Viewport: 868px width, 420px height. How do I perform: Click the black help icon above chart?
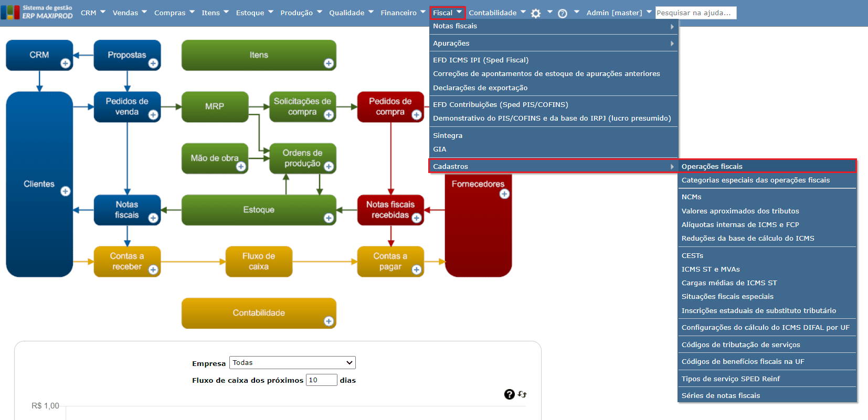(x=509, y=394)
